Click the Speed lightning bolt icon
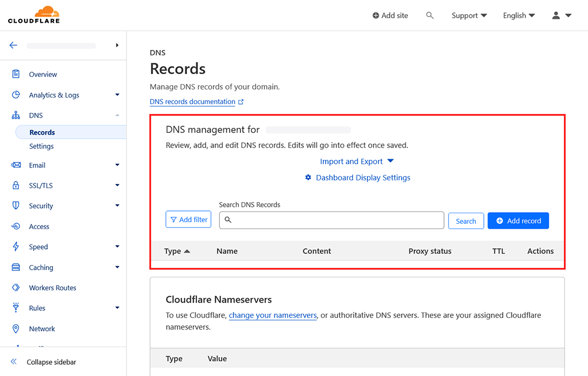This screenshot has height=376, width=588. pos(16,246)
